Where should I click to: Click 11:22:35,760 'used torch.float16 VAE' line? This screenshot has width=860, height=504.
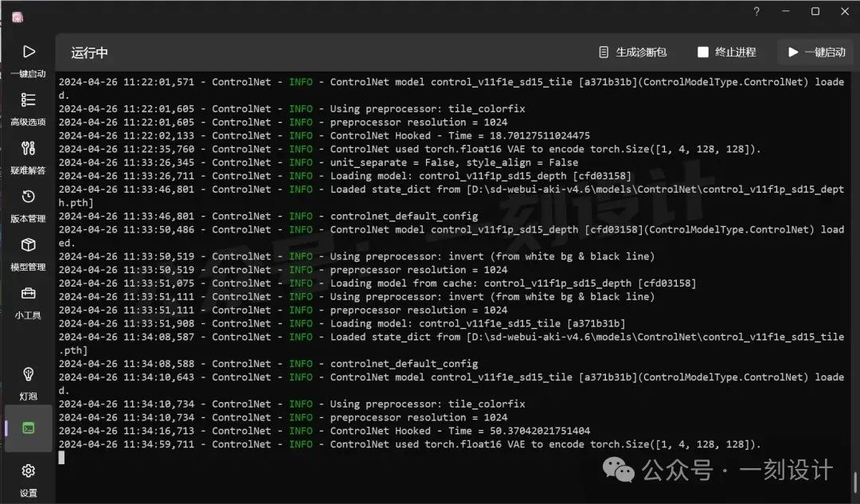(x=410, y=149)
